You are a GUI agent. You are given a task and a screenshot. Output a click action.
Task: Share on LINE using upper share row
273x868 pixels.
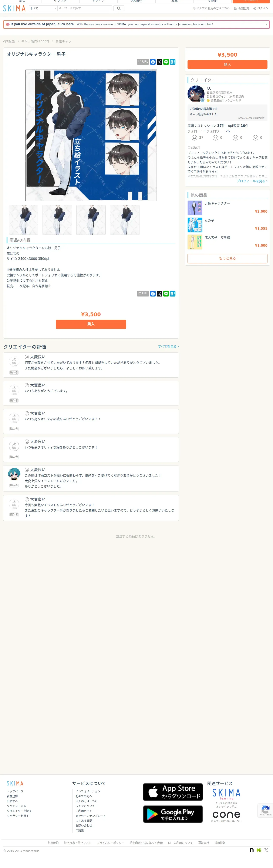(x=166, y=62)
